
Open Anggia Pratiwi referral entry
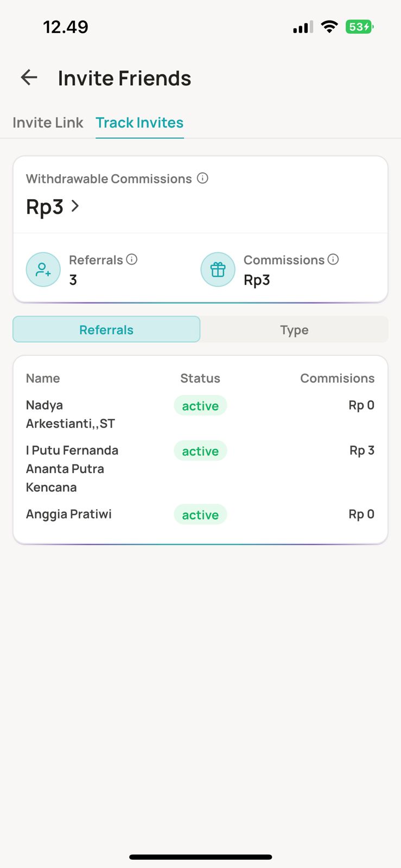point(69,514)
